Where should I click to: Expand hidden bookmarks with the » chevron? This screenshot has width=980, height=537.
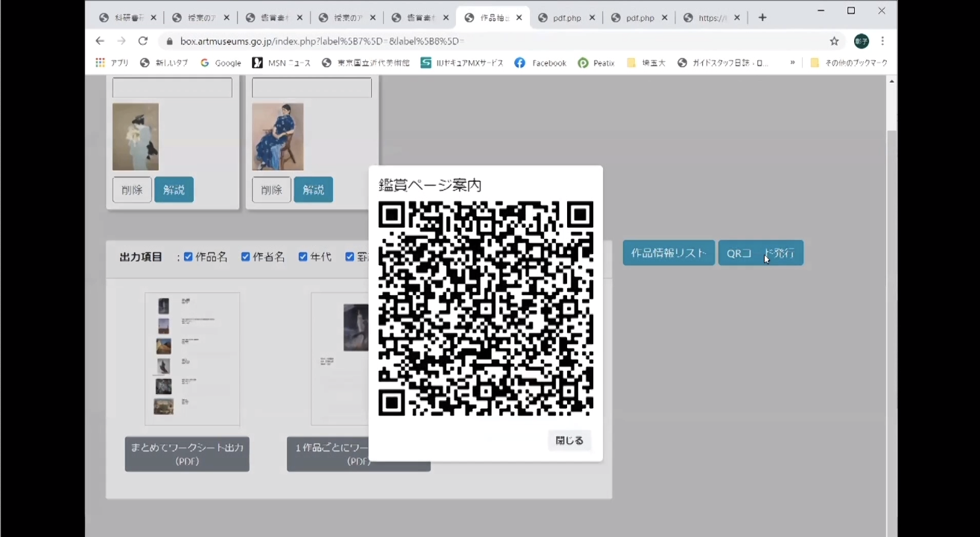click(792, 63)
